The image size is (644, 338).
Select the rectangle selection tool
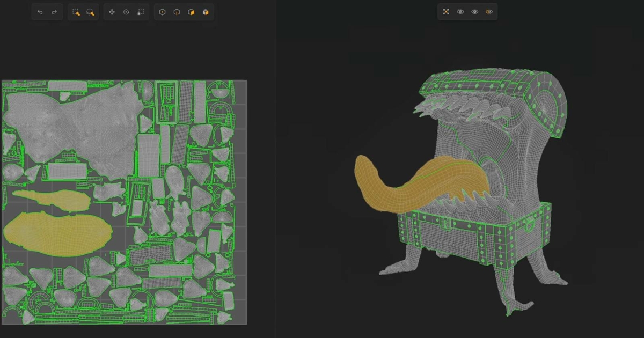76,12
